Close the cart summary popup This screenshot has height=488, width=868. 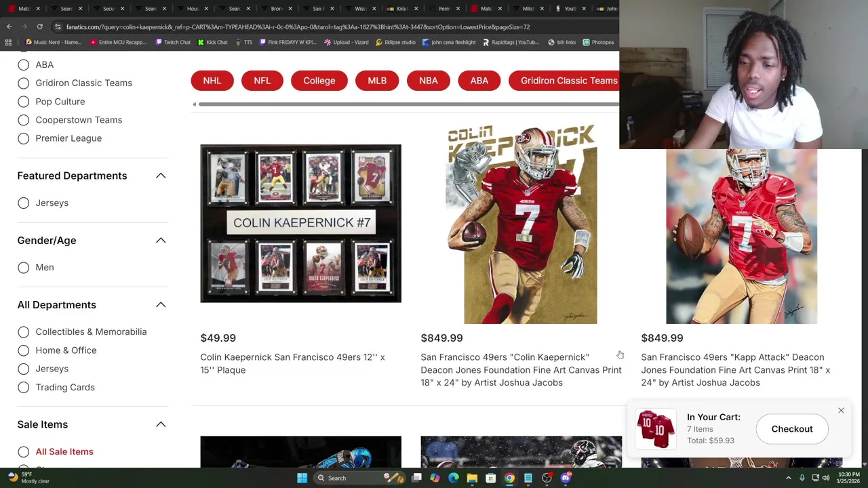pyautogui.click(x=841, y=411)
